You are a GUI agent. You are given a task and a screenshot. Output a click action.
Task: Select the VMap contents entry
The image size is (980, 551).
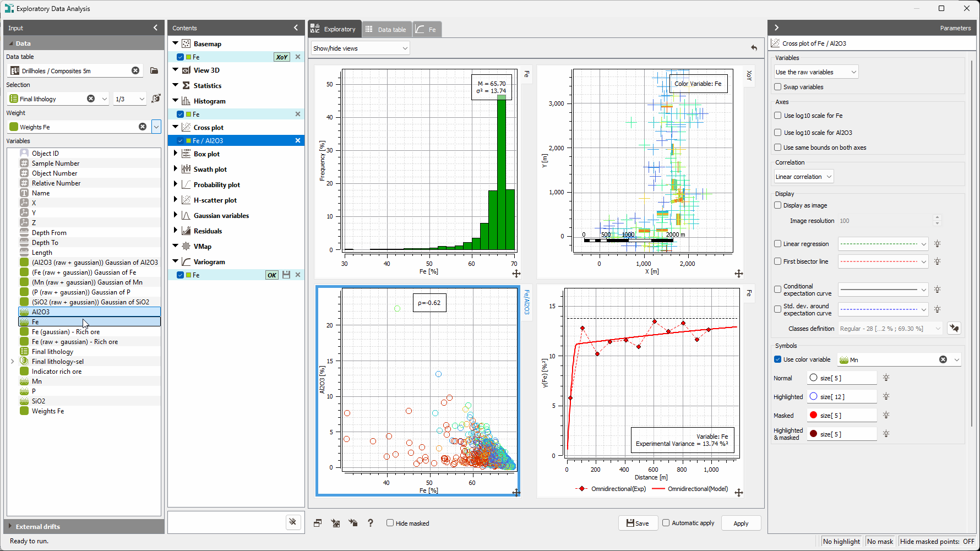202,246
